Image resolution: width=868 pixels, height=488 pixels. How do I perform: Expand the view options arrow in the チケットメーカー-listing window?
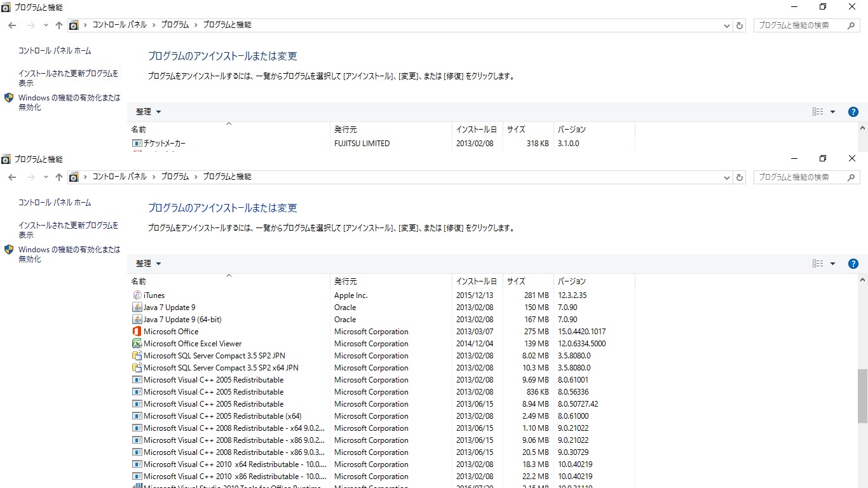click(832, 112)
